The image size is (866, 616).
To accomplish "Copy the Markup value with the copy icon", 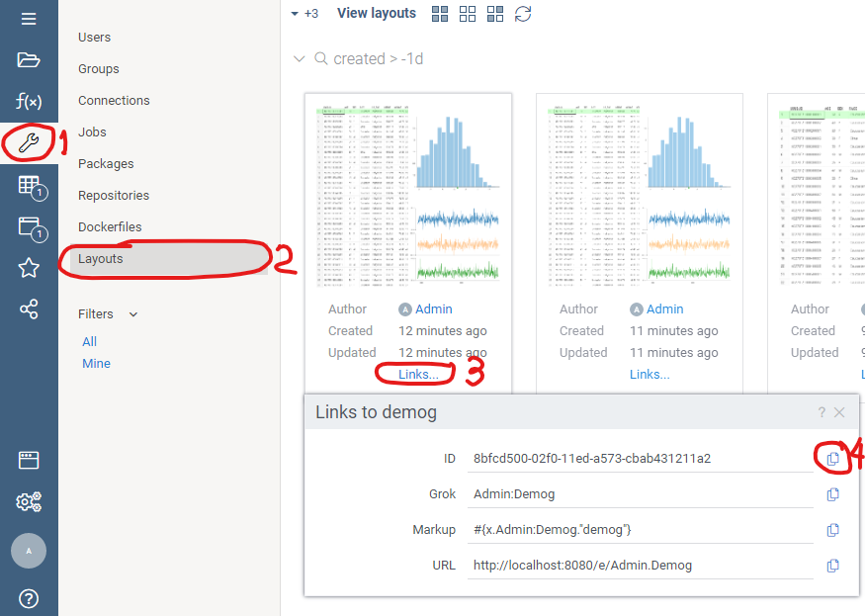I will 832,529.
